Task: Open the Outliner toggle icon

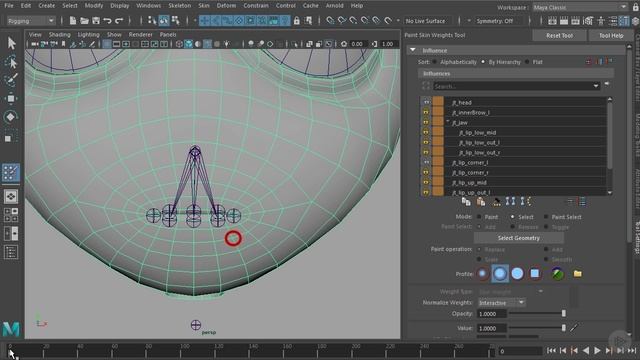Action: tap(11, 252)
